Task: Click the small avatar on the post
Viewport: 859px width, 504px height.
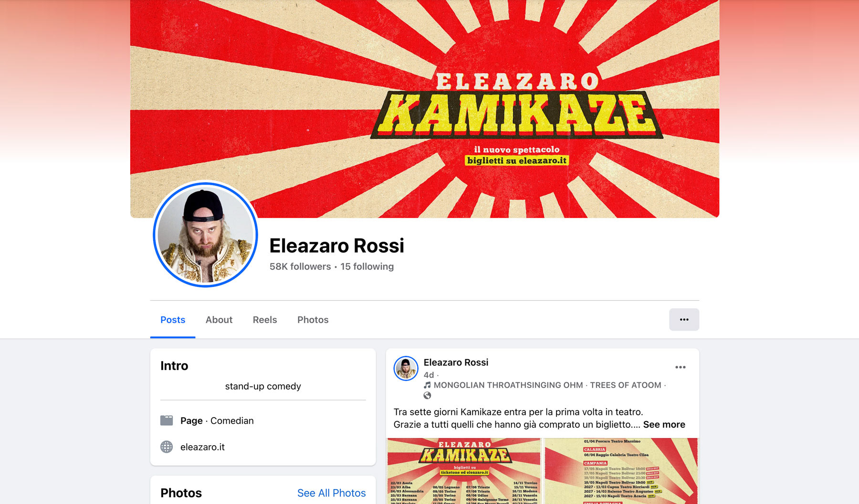Action: [x=406, y=368]
